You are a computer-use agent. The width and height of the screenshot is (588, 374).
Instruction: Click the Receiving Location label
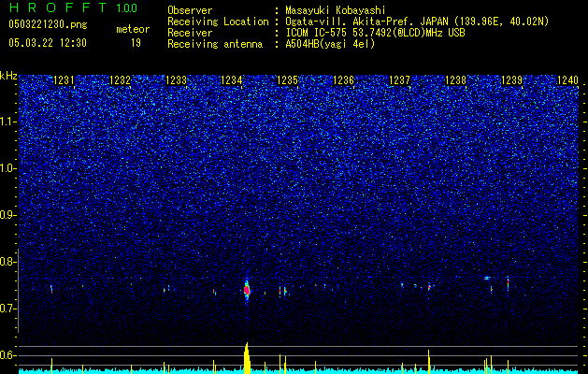[x=218, y=22]
